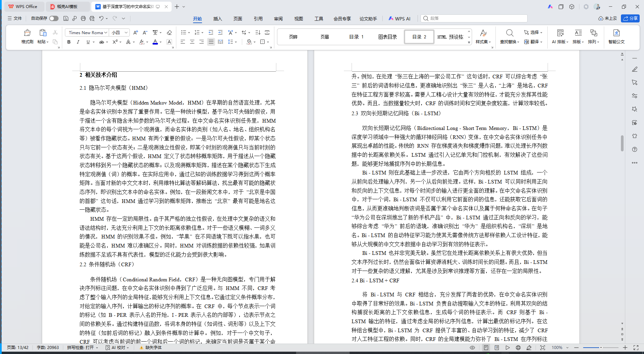The image size is (644, 354).
Task: Click the font color swatch (blue A)
Action: pos(155,42)
